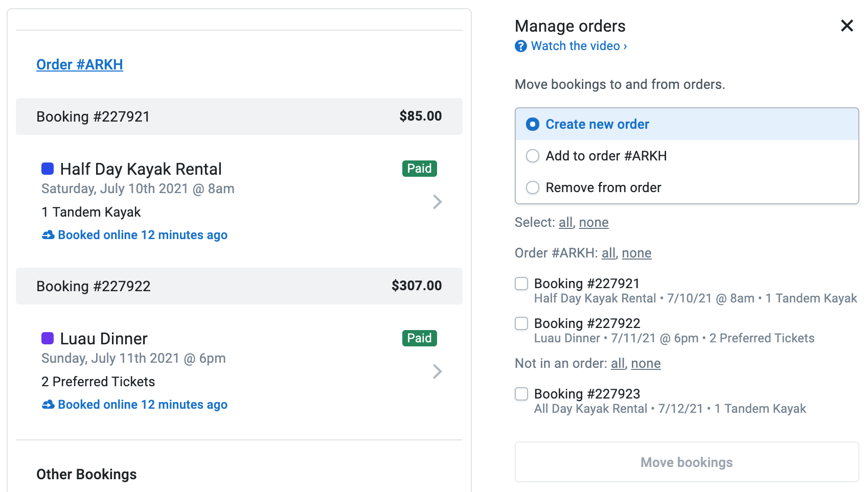Click cloud icon beside Kayak Rental booked online

(48, 235)
